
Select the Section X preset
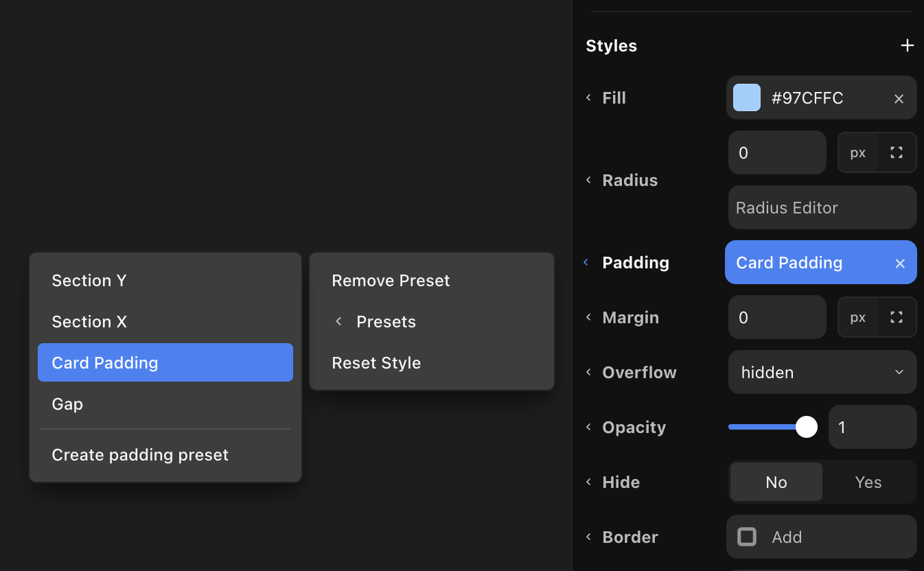point(165,321)
